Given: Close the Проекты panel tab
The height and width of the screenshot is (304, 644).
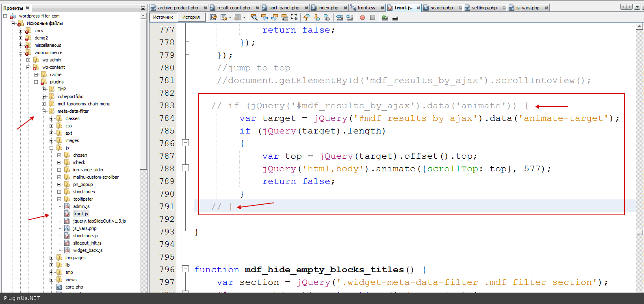Looking at the screenshot, I should [28, 8].
